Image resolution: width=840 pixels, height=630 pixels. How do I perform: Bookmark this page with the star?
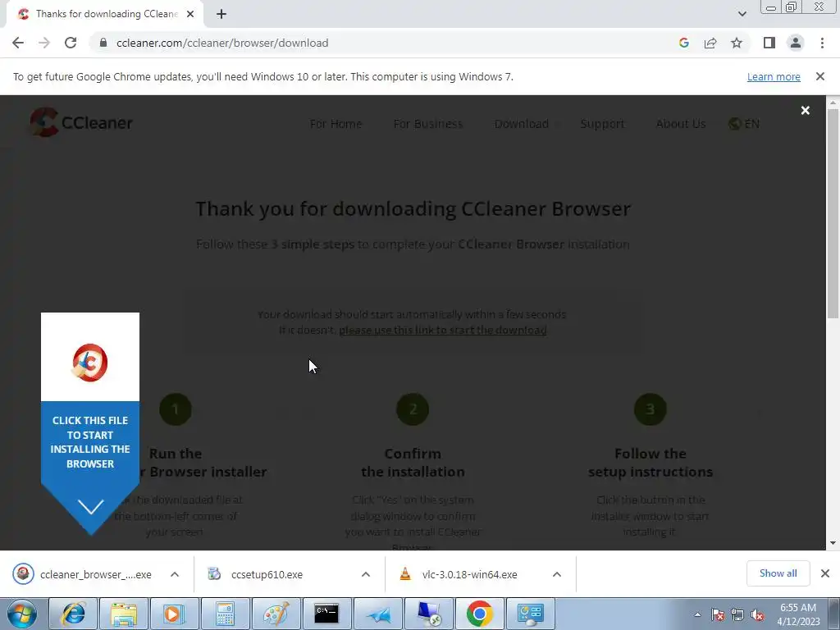737,43
